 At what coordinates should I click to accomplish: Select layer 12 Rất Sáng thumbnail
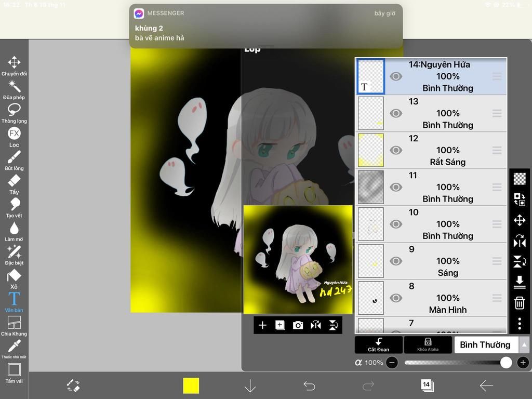371,150
